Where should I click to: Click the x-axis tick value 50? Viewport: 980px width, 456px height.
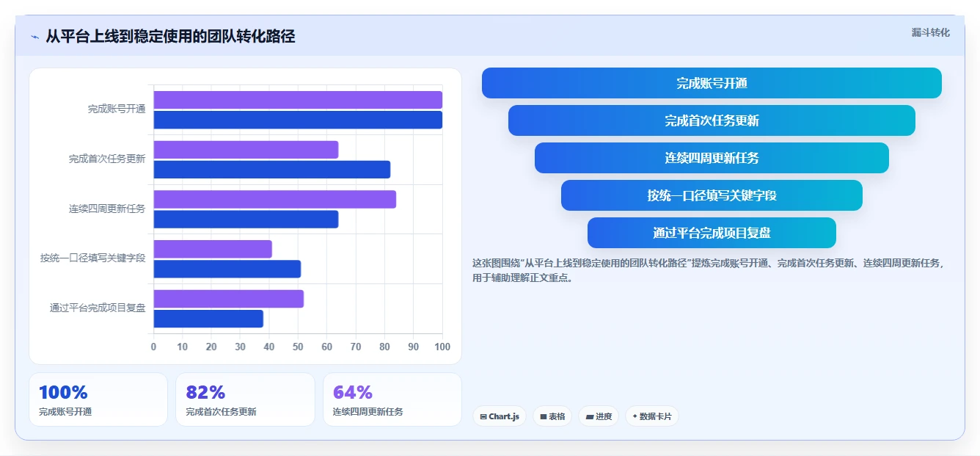pyautogui.click(x=298, y=347)
